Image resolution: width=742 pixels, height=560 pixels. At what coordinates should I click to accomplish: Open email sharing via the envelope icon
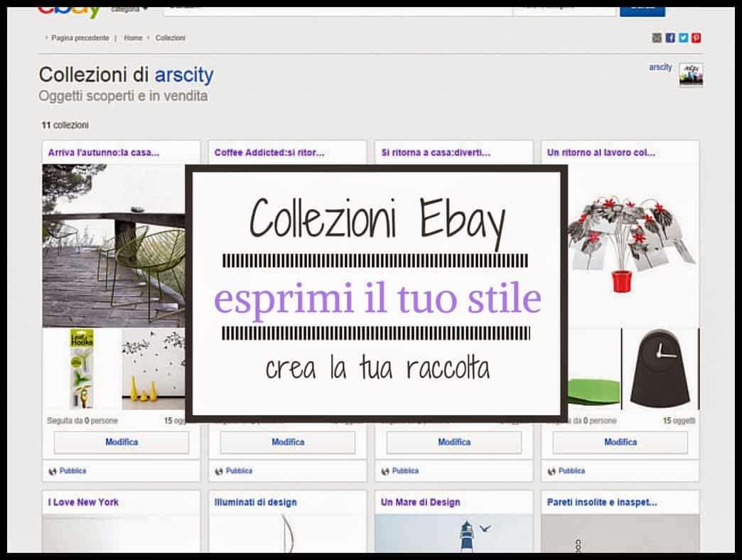[x=657, y=37]
